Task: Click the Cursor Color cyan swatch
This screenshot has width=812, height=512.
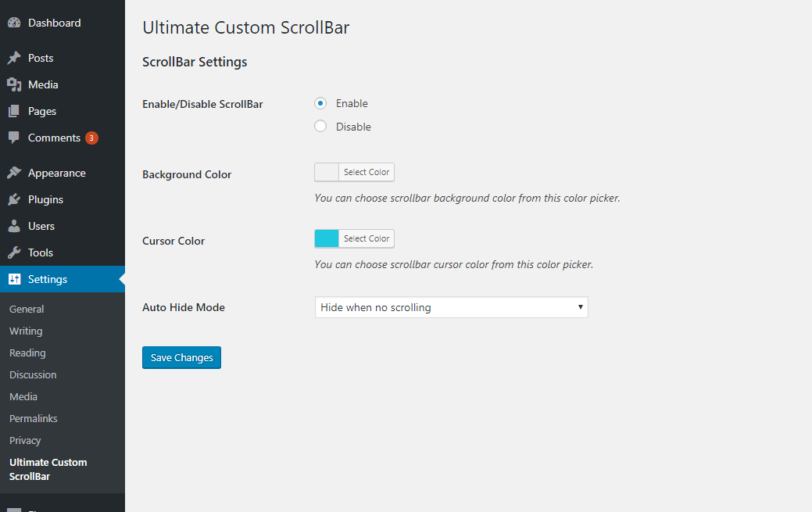Action: (x=327, y=238)
